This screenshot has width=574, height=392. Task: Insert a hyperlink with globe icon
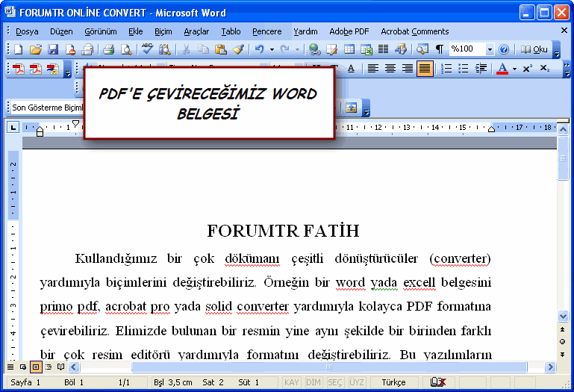point(314,49)
